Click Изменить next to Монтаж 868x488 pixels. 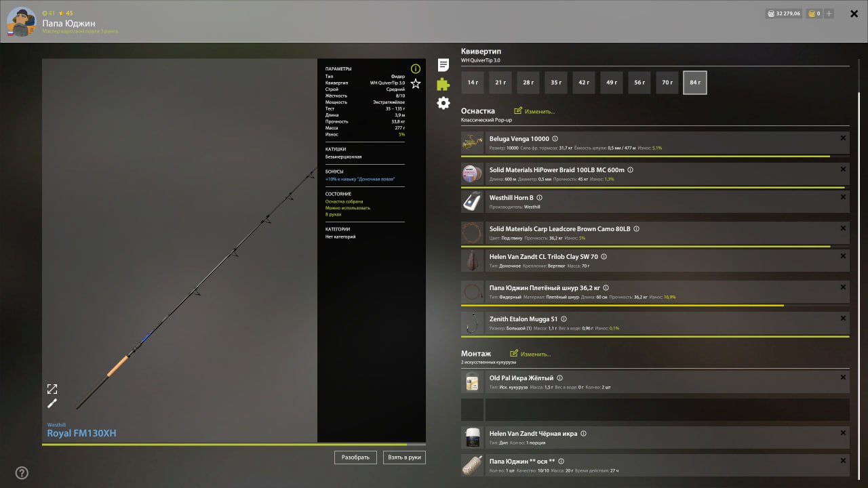(x=530, y=354)
